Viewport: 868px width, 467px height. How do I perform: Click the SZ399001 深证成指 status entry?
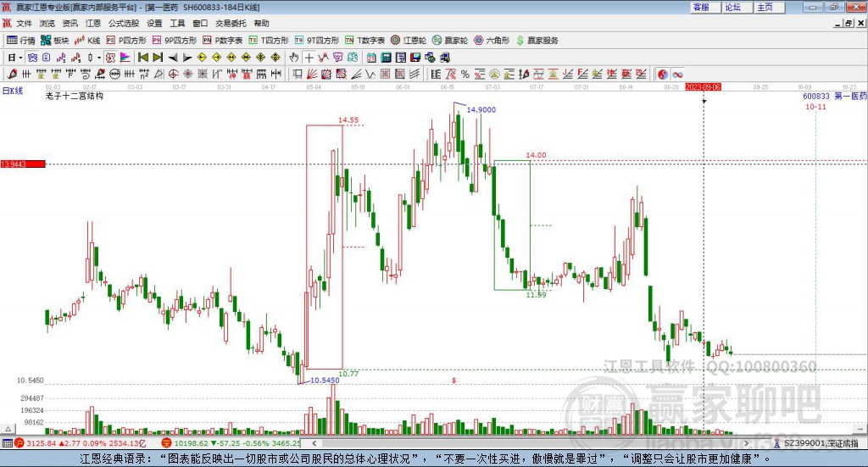(x=816, y=443)
